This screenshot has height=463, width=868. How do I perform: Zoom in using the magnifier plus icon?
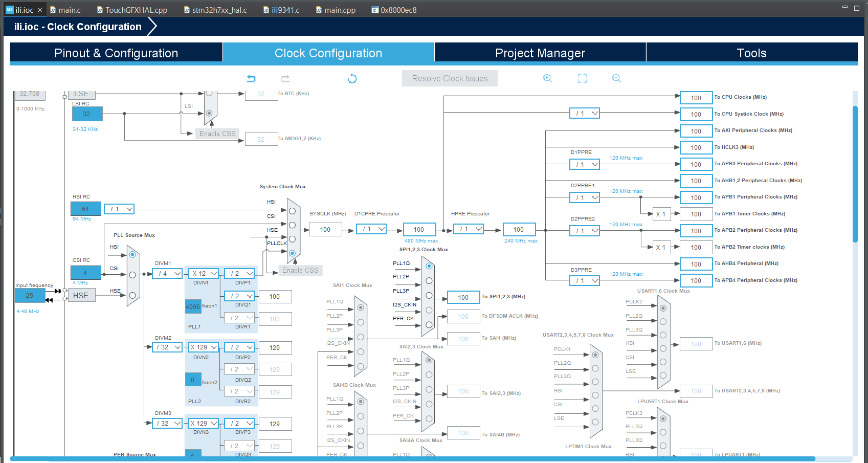click(547, 78)
